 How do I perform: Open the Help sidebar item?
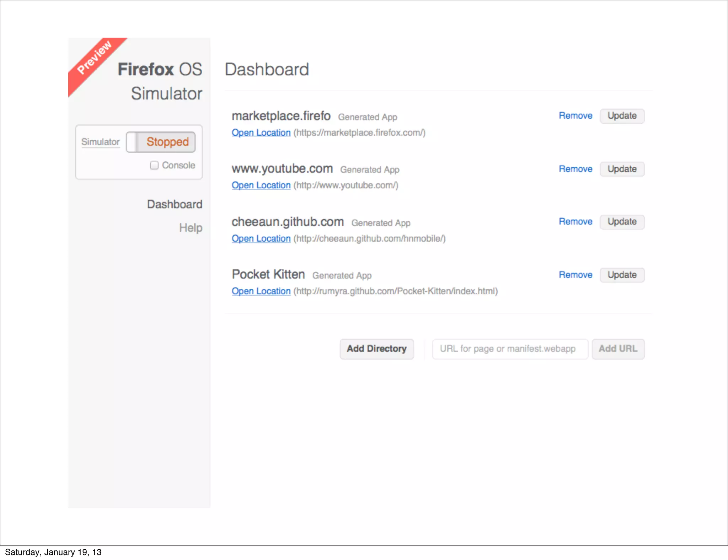[191, 228]
